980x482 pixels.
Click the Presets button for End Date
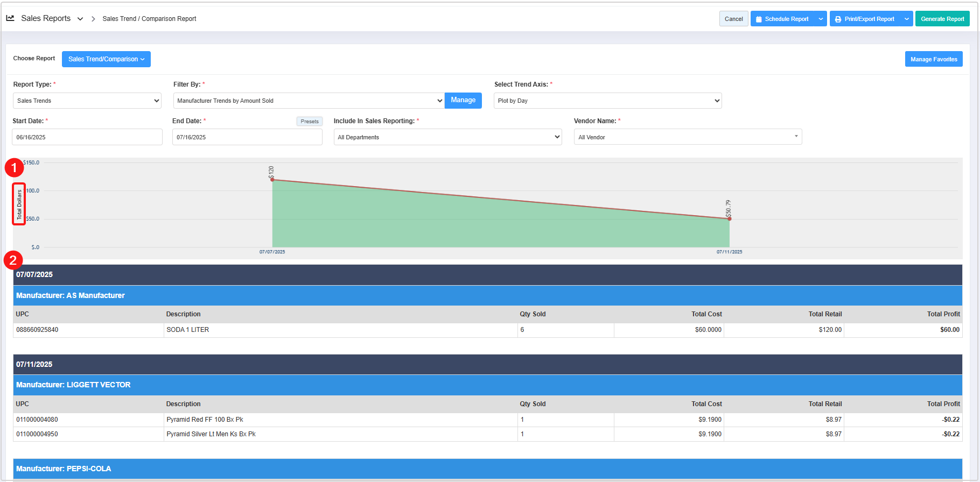pyautogui.click(x=310, y=122)
